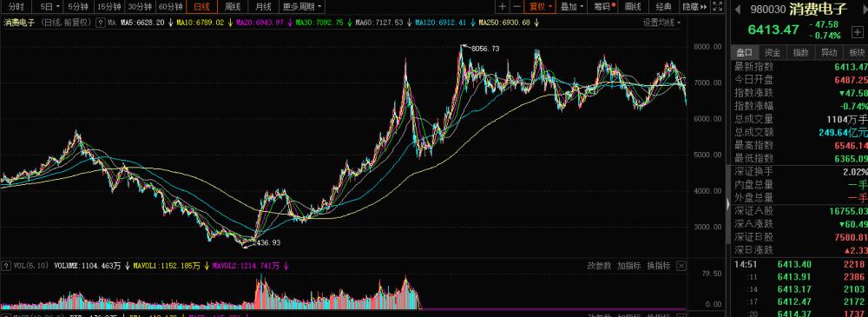Screen dimensions: 868x317
Task: Open MA indicator help question icon
Action: [100, 23]
